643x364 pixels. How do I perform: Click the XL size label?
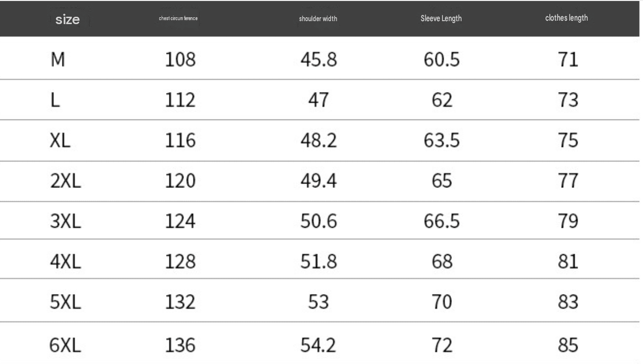(x=60, y=141)
